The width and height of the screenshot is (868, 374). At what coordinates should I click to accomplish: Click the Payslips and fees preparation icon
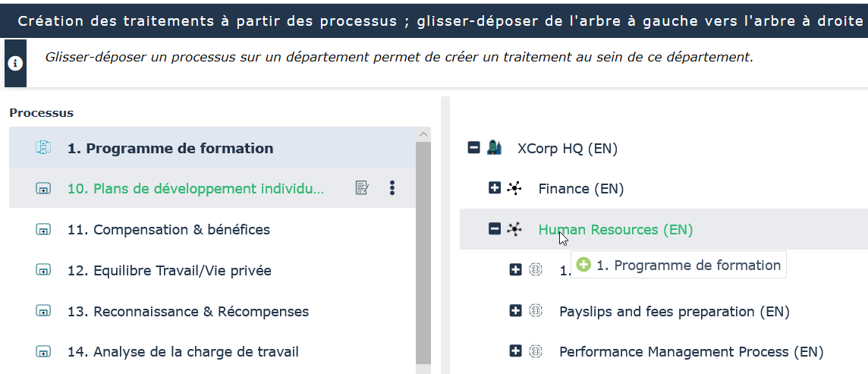[x=536, y=310]
